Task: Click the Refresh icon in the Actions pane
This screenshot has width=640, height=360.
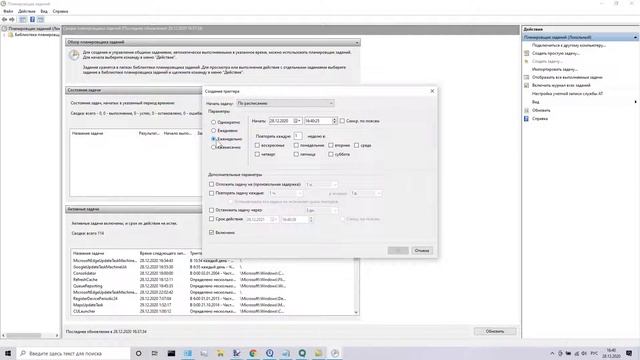Action: (x=527, y=110)
